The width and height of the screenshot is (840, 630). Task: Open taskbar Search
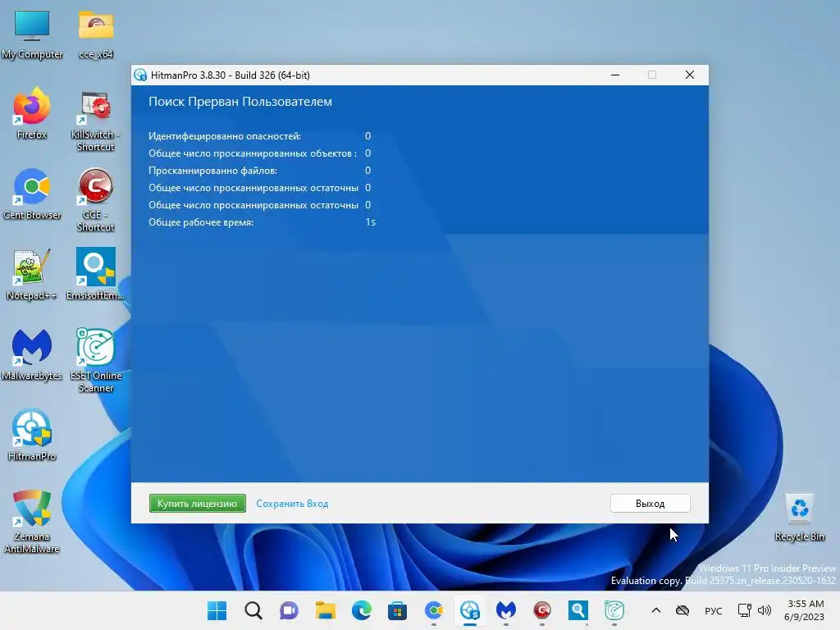tap(253, 610)
